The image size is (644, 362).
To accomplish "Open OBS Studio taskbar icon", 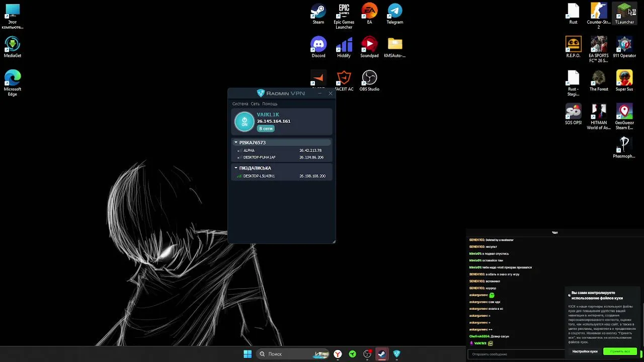I will click(367, 354).
